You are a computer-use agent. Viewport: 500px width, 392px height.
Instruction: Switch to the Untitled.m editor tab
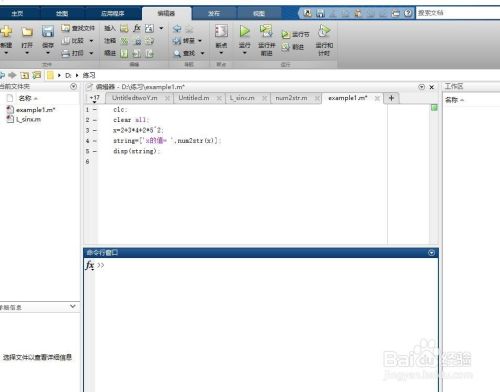click(194, 98)
